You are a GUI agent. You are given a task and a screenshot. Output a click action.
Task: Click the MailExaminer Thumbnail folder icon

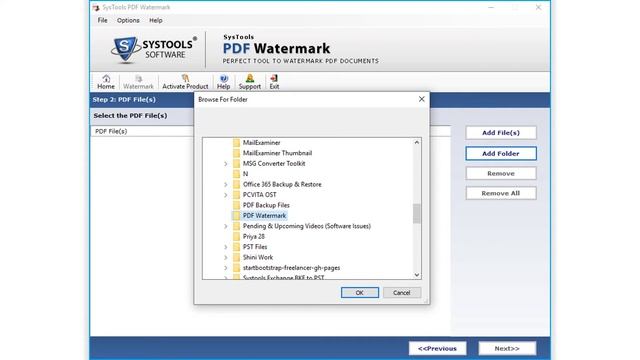236,153
